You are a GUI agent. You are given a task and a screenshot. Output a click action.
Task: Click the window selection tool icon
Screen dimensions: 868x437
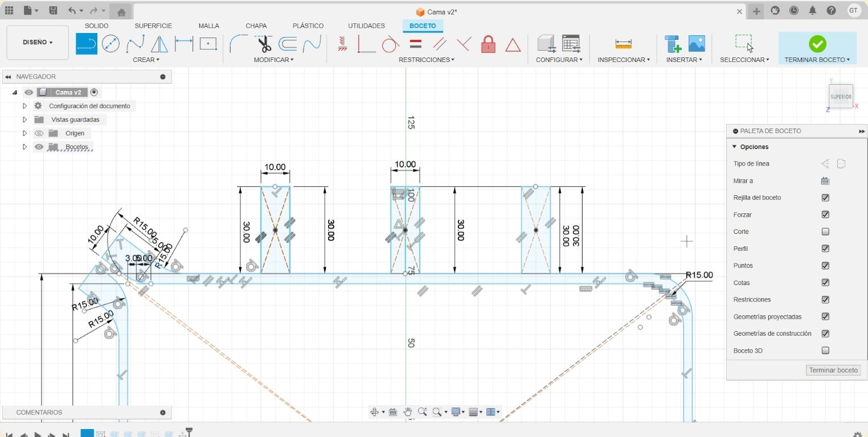744,43
